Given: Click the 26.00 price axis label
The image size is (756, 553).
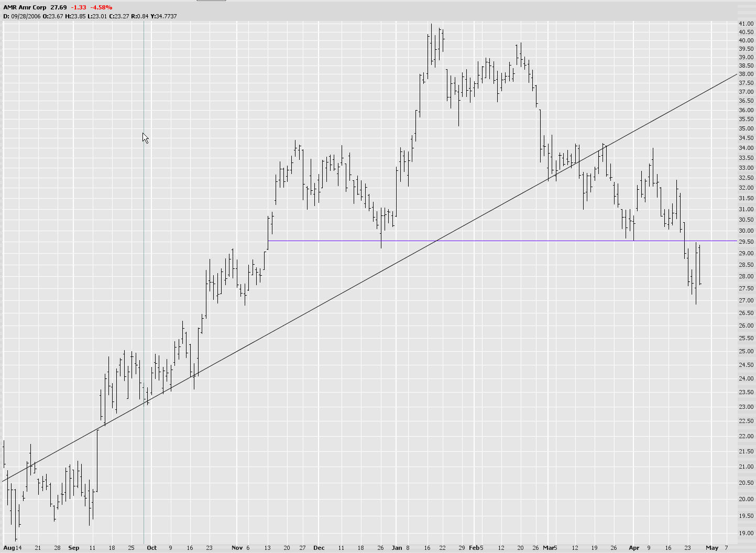Looking at the screenshot, I should click(x=746, y=326).
